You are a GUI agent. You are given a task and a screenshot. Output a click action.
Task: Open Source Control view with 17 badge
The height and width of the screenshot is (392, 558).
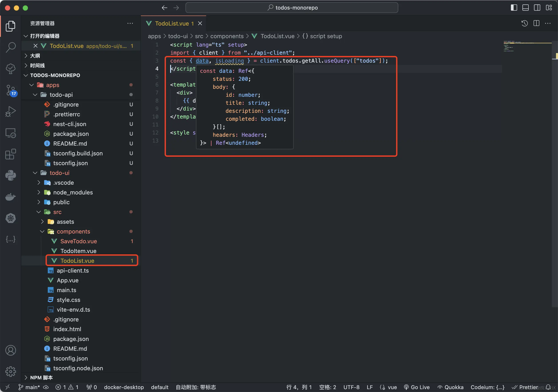[x=11, y=91]
